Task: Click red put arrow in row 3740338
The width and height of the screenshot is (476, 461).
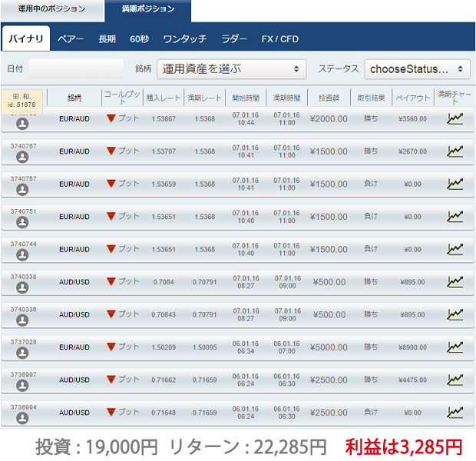Action: click(111, 281)
